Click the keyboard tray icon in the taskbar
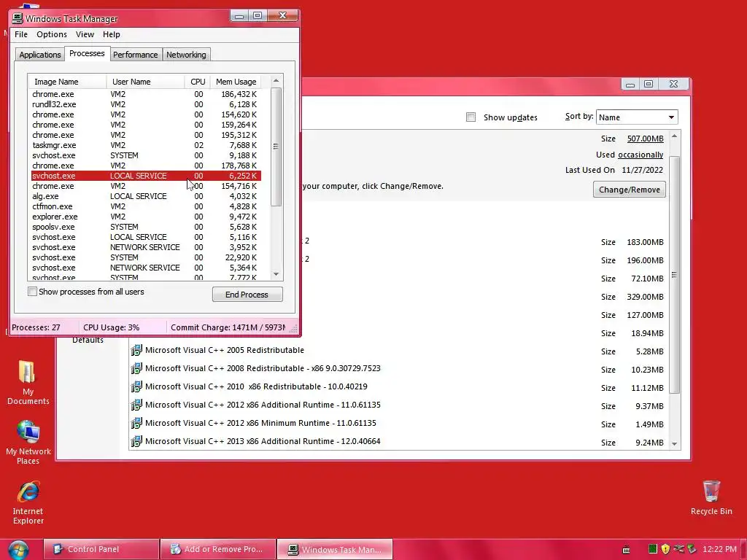 pos(627,550)
